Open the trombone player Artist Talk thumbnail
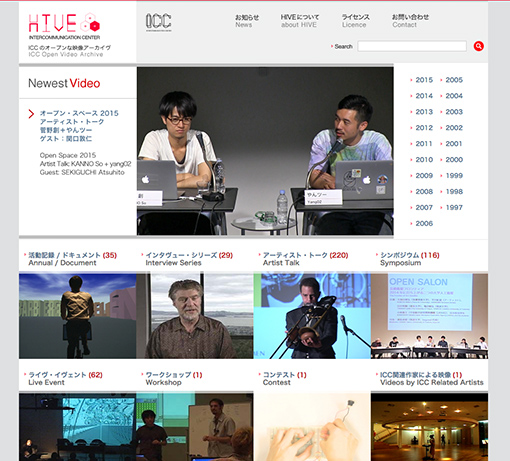The height and width of the screenshot is (461, 510). [x=312, y=316]
